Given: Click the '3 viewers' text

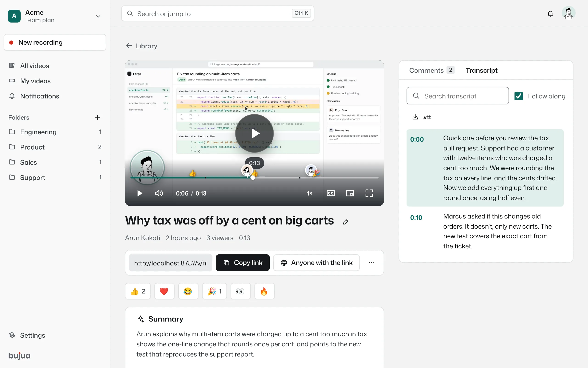Looking at the screenshot, I should click(220, 238).
